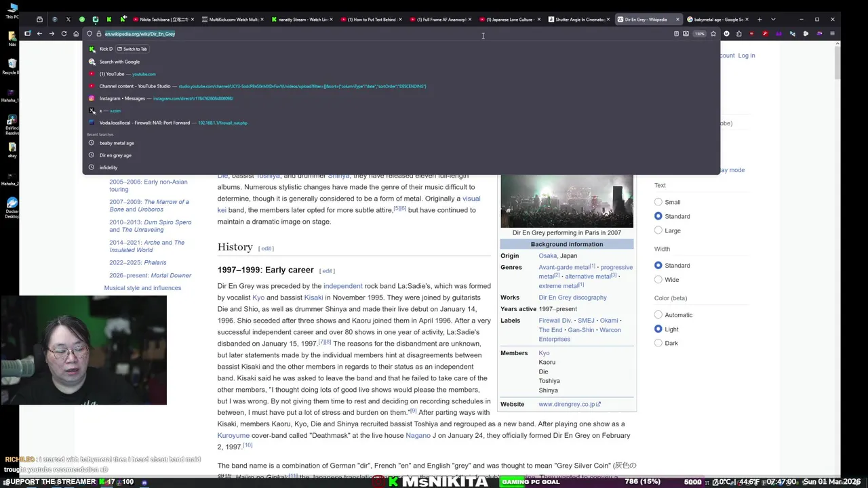Select Standard width option
This screenshot has height=488, width=868.
658,266
